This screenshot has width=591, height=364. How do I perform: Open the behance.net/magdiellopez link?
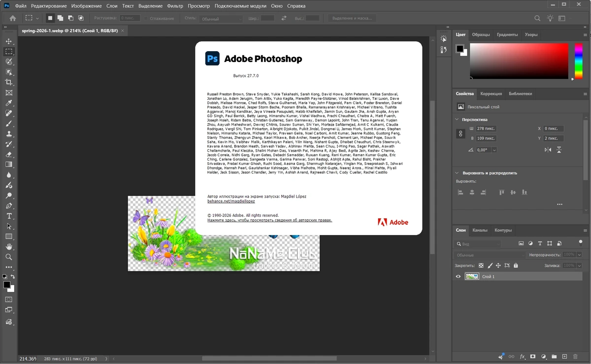coord(231,201)
